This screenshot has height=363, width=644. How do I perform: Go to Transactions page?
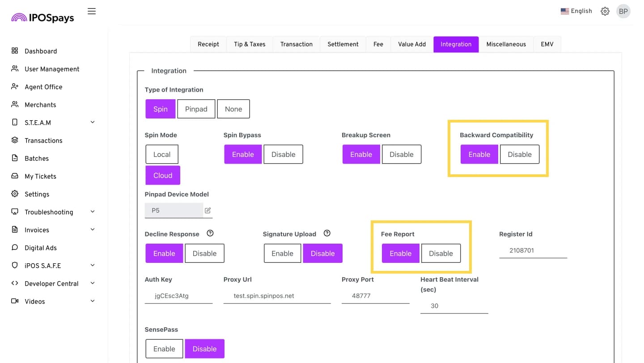coord(43,140)
